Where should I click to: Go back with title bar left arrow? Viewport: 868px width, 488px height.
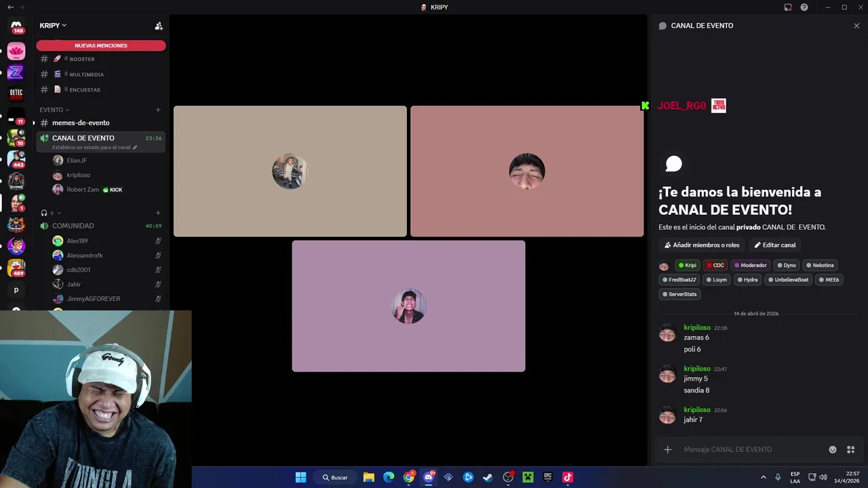10,7
